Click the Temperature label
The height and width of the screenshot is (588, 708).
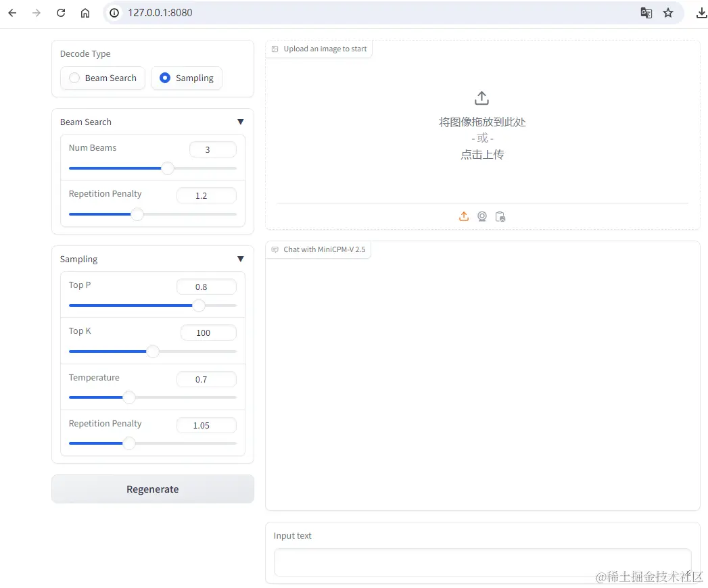click(94, 377)
